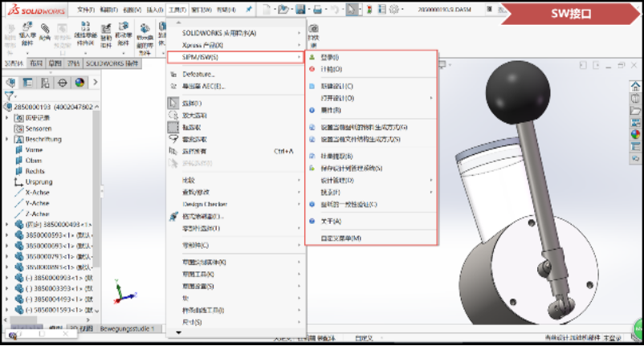
Task: Click the Select cursor icon in top toolbar
Action: click(x=352, y=9)
